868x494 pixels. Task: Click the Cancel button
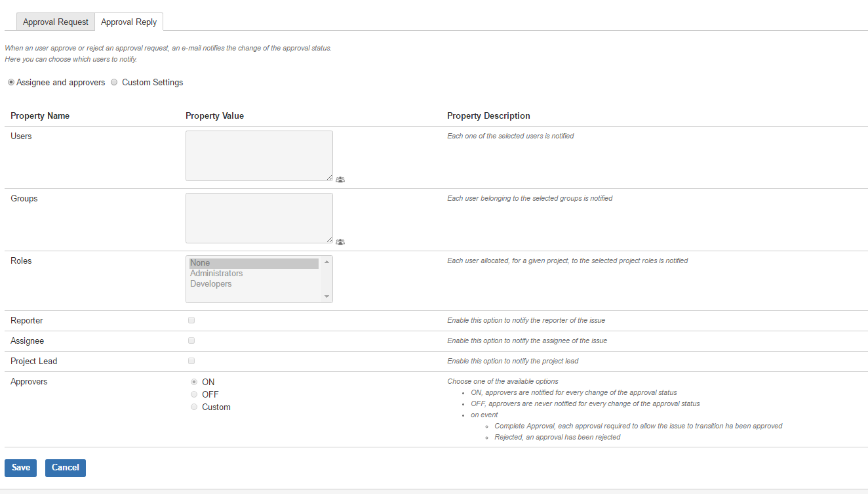[x=66, y=468]
